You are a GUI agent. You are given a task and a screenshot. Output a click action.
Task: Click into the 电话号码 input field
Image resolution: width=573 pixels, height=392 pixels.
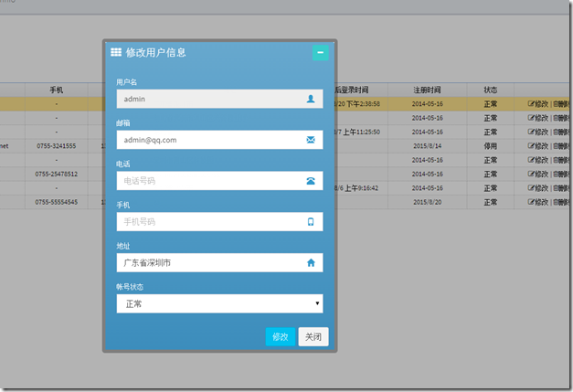tap(219, 181)
